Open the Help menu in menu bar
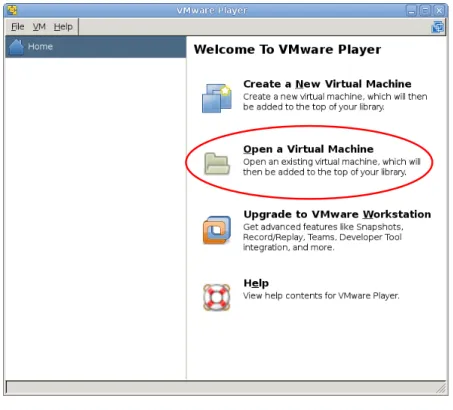This screenshot has width=453, height=410. coord(63,27)
